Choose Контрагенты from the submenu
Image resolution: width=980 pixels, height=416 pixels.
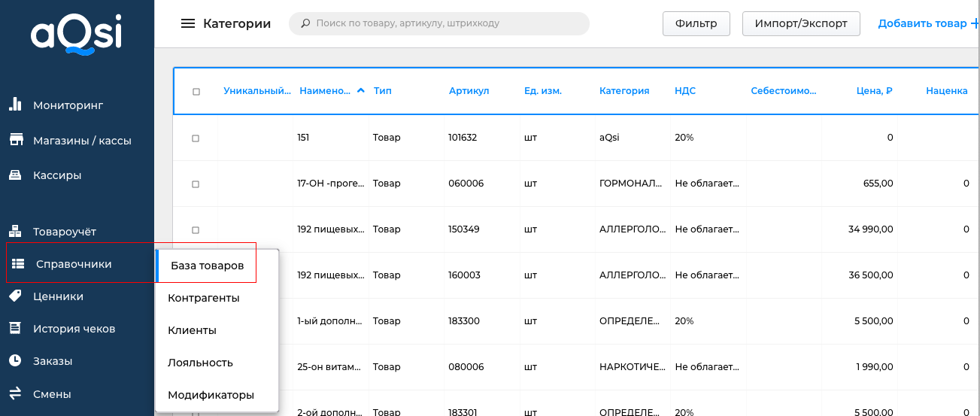[204, 298]
